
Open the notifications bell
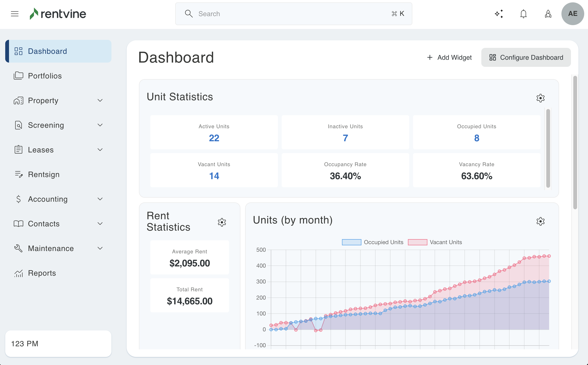[x=523, y=14]
